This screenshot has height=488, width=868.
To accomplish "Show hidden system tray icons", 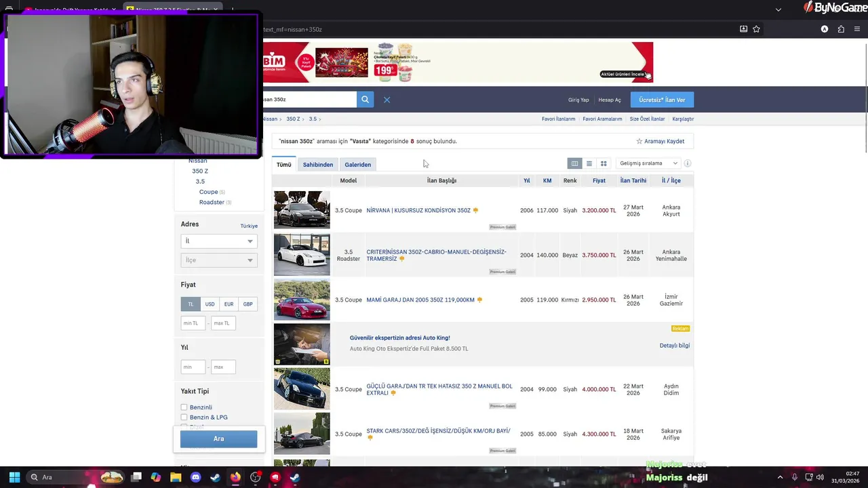I will (779, 477).
